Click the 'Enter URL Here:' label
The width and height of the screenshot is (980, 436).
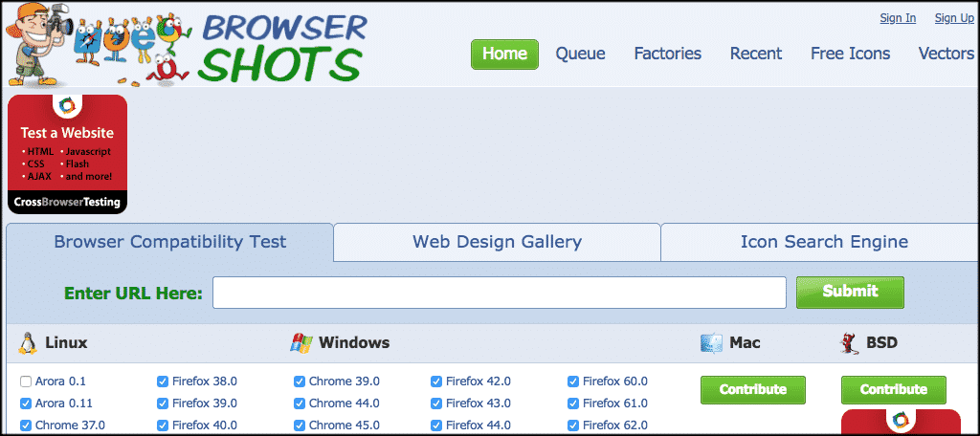coord(134,293)
